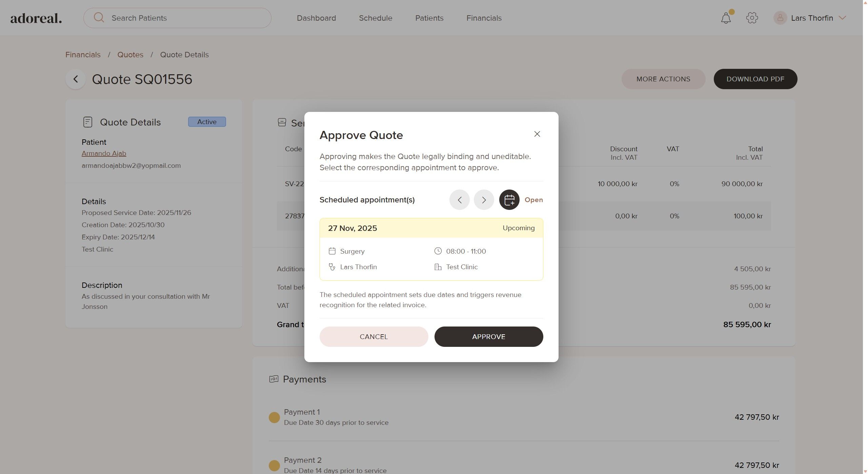
Task: Show the previous scheduled appointment
Action: [459, 200]
